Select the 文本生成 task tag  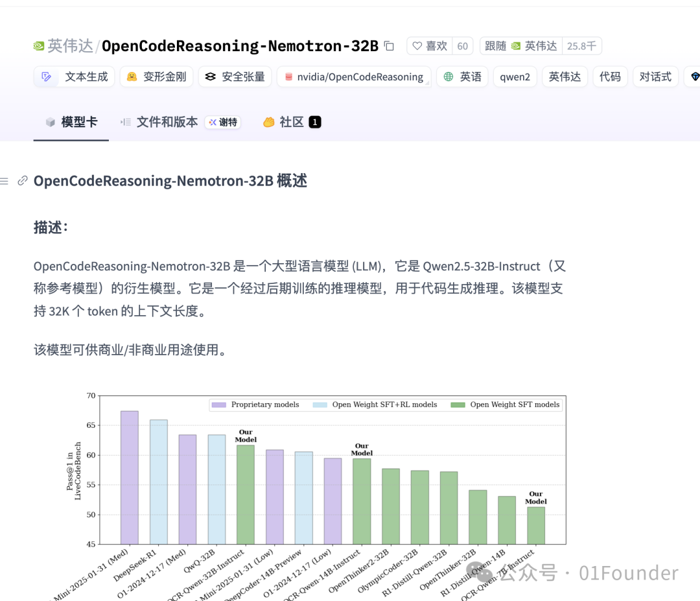click(x=74, y=77)
